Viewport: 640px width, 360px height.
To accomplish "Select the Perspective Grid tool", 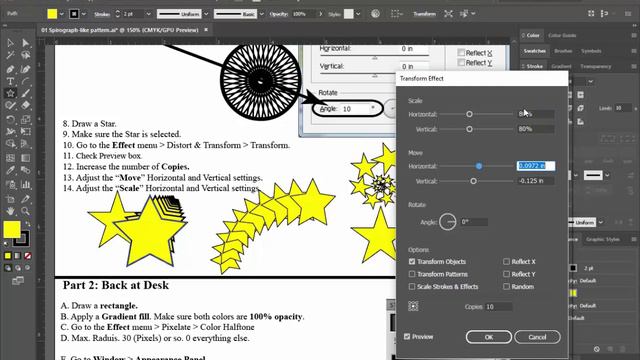I will pyautogui.click(x=25, y=144).
